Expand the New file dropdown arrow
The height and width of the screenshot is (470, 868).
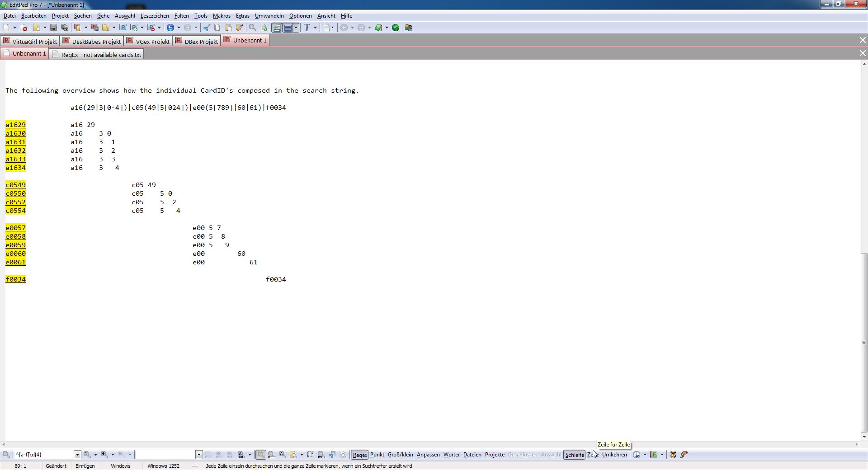[14, 28]
